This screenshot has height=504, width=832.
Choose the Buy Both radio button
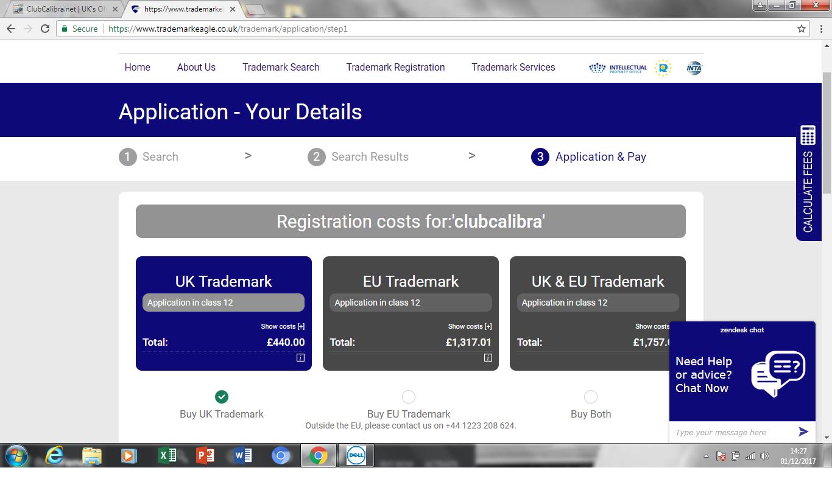590,397
